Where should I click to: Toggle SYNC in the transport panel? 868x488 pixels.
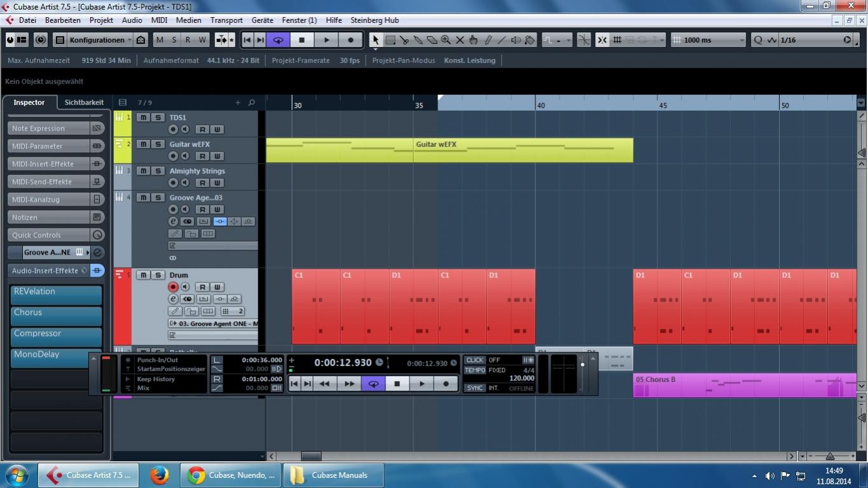[x=475, y=387]
